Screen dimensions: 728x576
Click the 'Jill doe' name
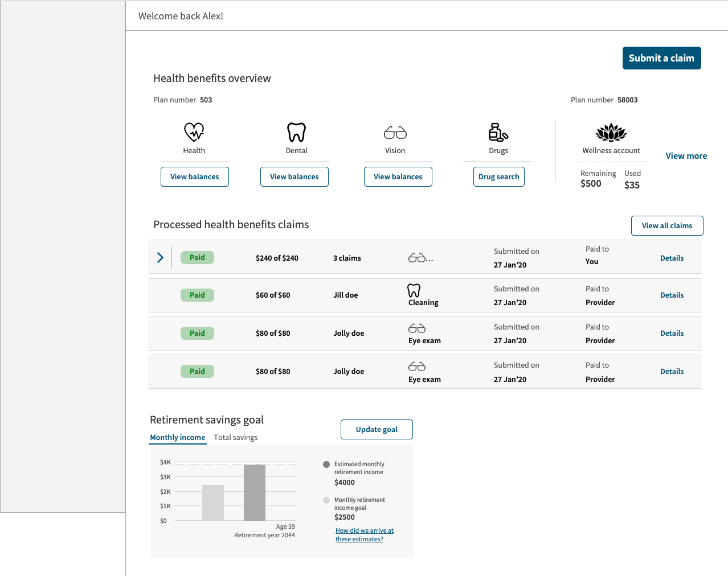click(x=346, y=295)
